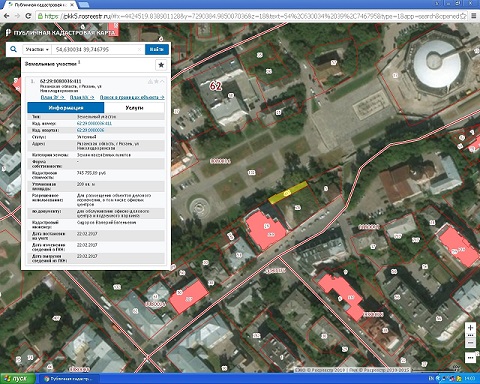Open the map's three-dots menu button
Image resolution: width=480 pixels, height=384 pixels.
470,358
